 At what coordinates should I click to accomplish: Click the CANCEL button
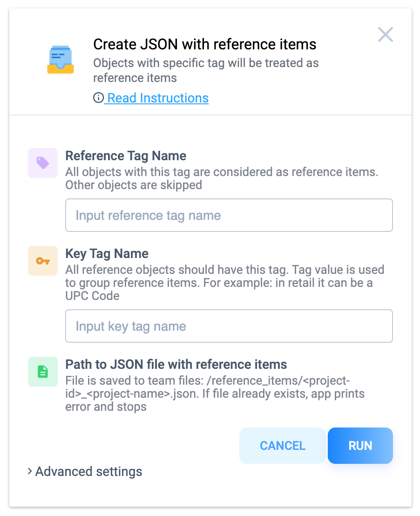(x=283, y=446)
